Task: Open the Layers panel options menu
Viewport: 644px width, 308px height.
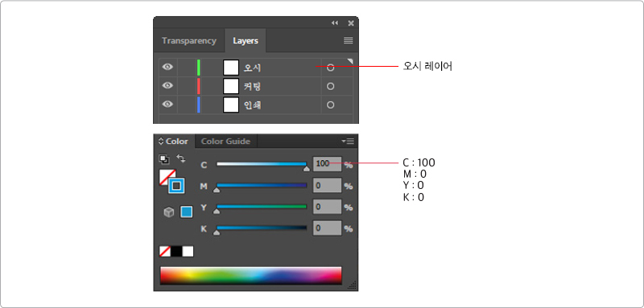Action: pos(349,40)
